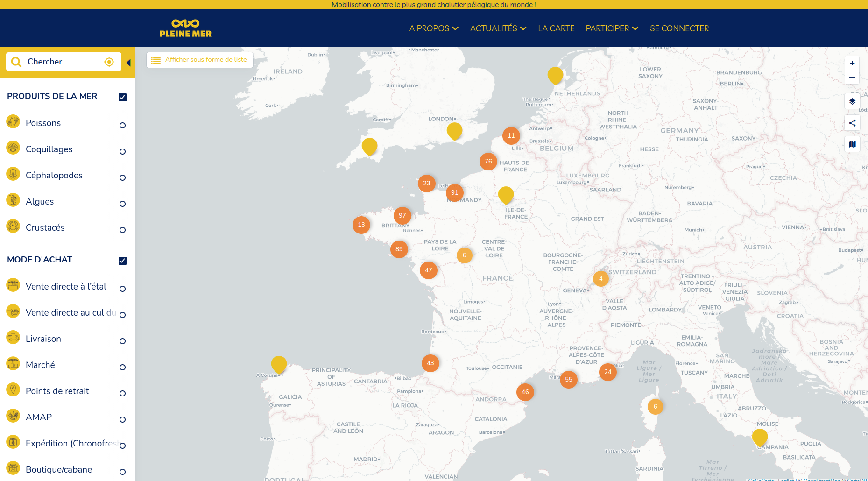Viewport: 868px width, 481px height.
Task: Select LA CARTE in the navigation
Action: point(556,28)
